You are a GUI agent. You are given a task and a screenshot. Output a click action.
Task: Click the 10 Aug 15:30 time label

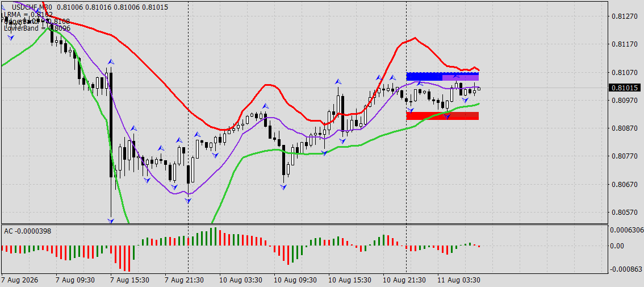pos(349,280)
